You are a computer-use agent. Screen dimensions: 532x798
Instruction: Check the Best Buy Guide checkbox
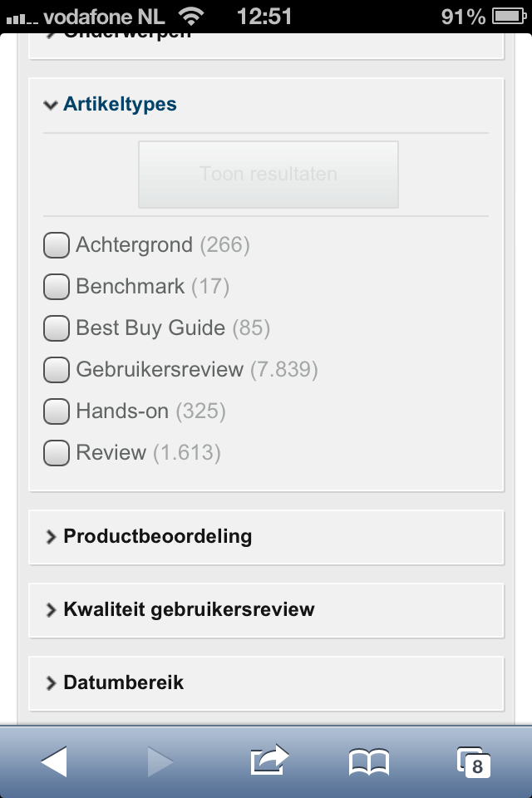tap(57, 328)
